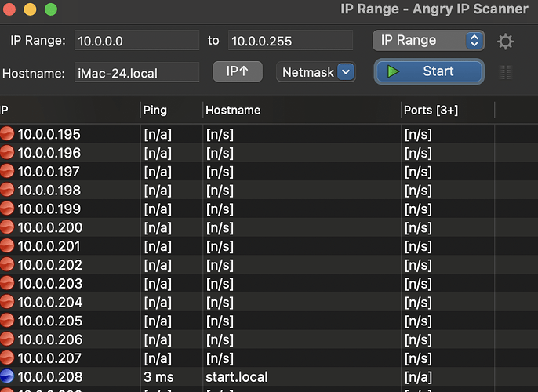
Task: Click the Hostname cell of 10.0.0.206
Action: 302,339
